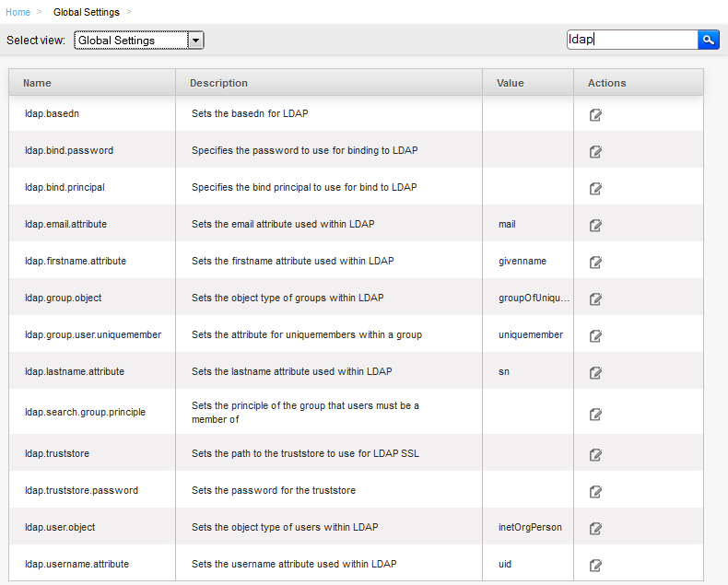
Task: Edit the ldap.firstname.attribute row
Action: [x=595, y=263]
